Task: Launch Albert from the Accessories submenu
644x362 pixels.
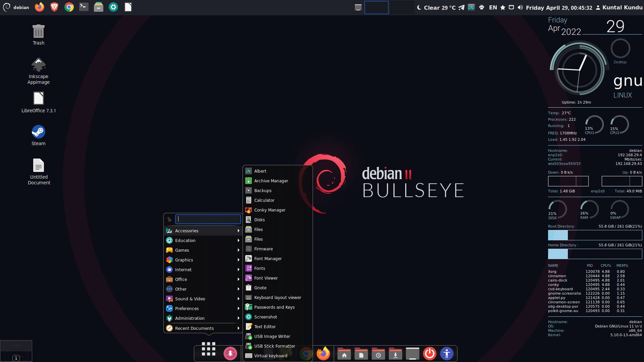Action: [x=278, y=171]
